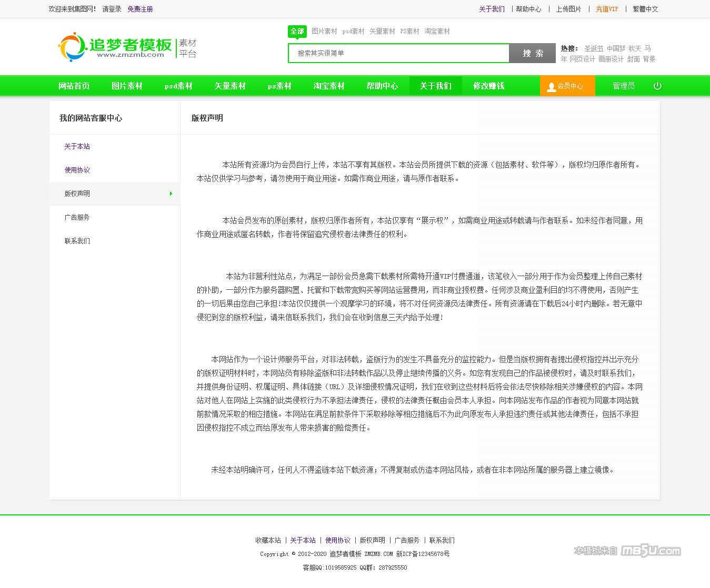Switch language to 繁體中文
Viewport: 710px width, 588px height.
point(645,9)
